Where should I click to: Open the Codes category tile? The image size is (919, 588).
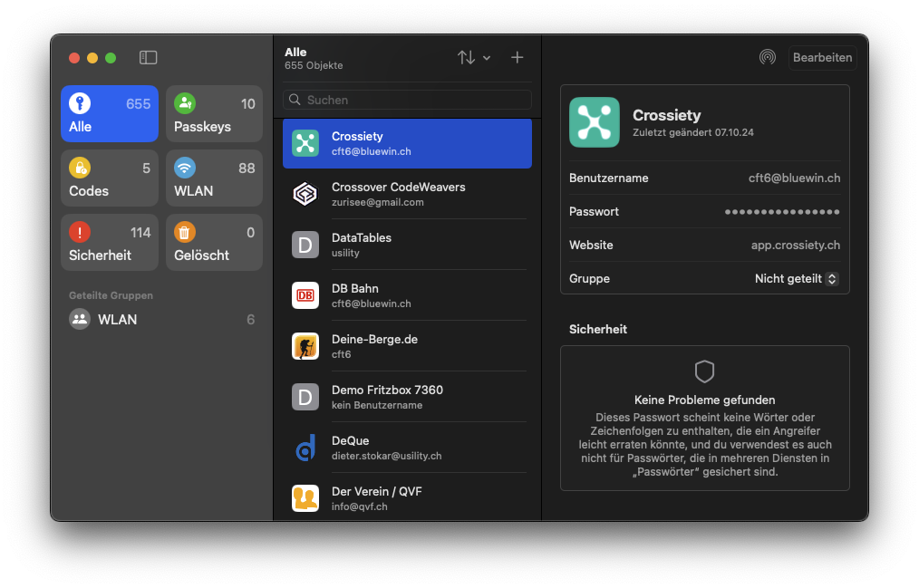pos(110,178)
